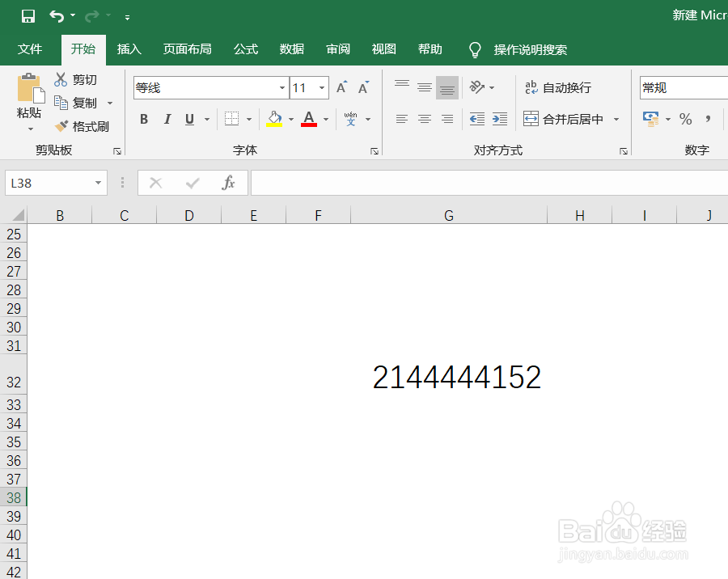Image resolution: width=728 pixels, height=579 pixels.
Task: Apply red font color
Action: pyautogui.click(x=309, y=119)
